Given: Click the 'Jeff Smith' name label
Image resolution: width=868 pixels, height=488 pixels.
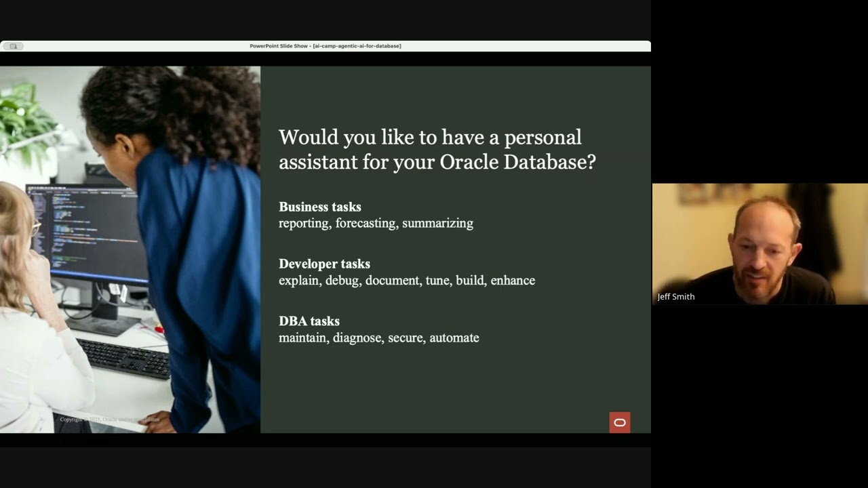Looking at the screenshot, I should [676, 297].
